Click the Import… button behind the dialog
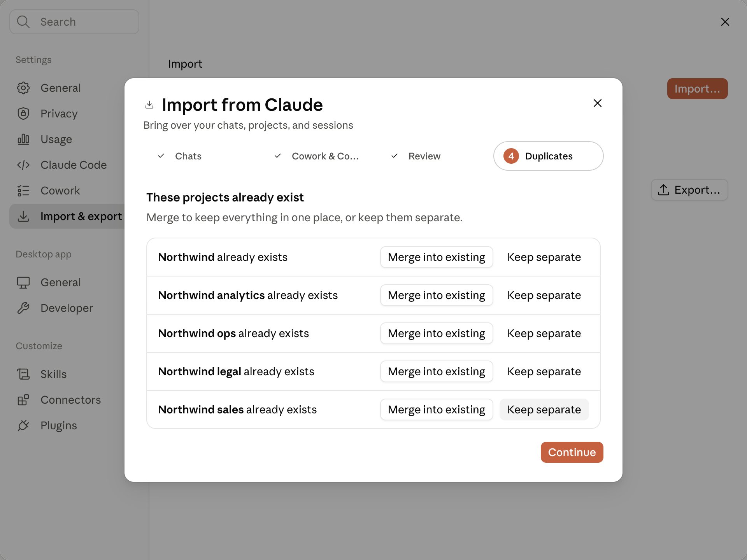Viewport: 747px width, 560px height. (697, 89)
